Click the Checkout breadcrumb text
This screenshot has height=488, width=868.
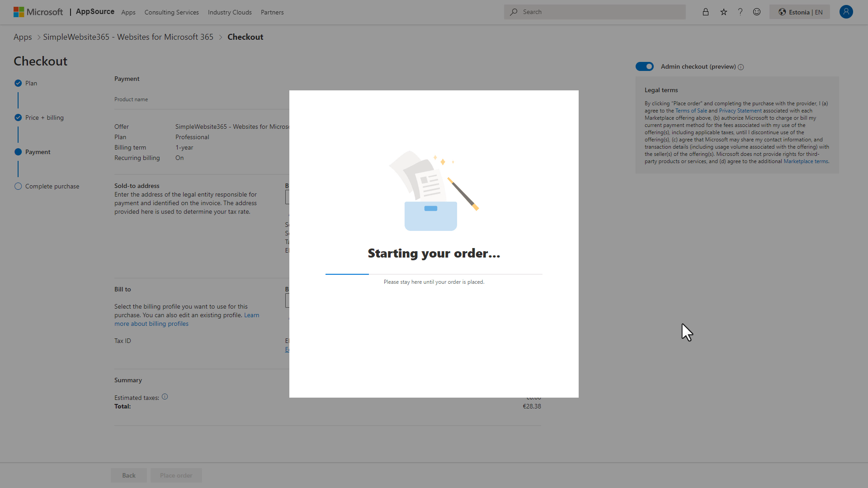pos(245,37)
